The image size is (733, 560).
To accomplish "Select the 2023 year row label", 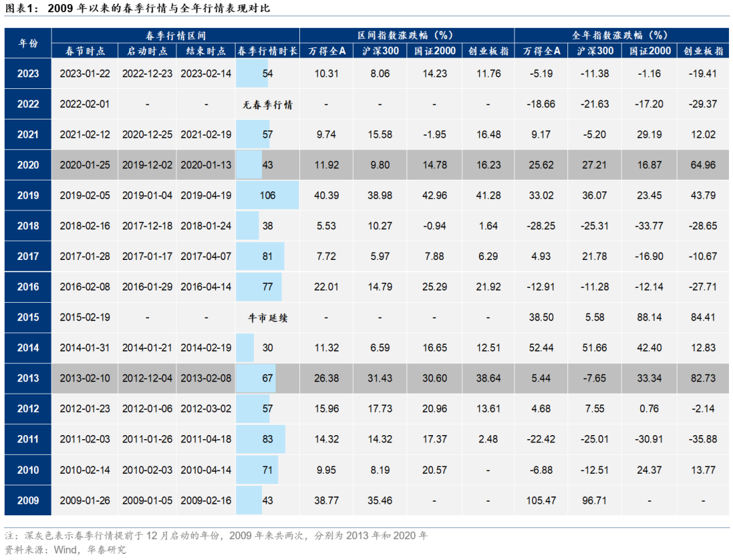I will (x=28, y=73).
